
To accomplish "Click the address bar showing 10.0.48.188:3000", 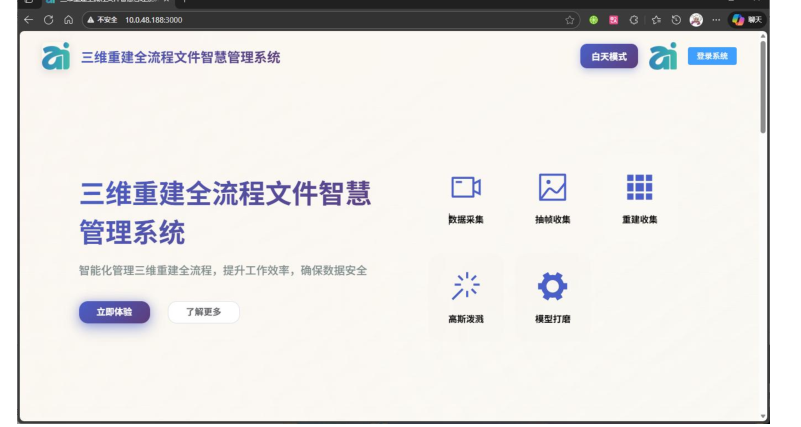I will 300,19.
